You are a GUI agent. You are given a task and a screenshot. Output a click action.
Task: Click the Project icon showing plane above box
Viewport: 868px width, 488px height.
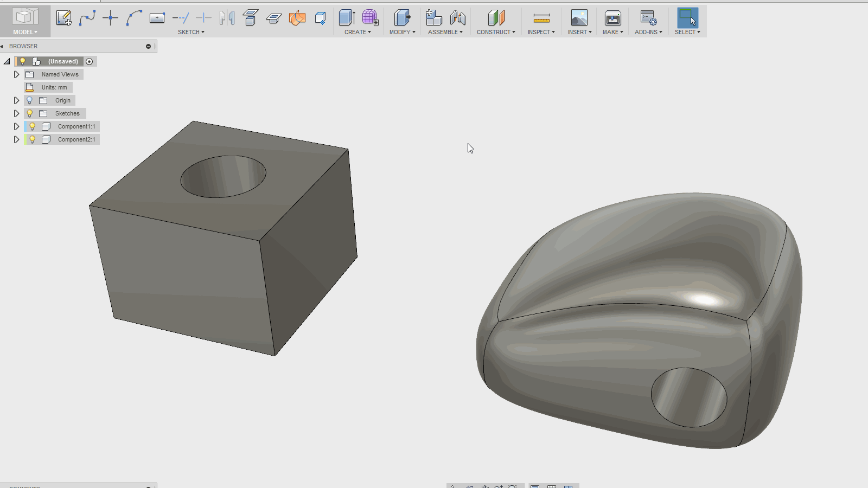click(x=250, y=18)
